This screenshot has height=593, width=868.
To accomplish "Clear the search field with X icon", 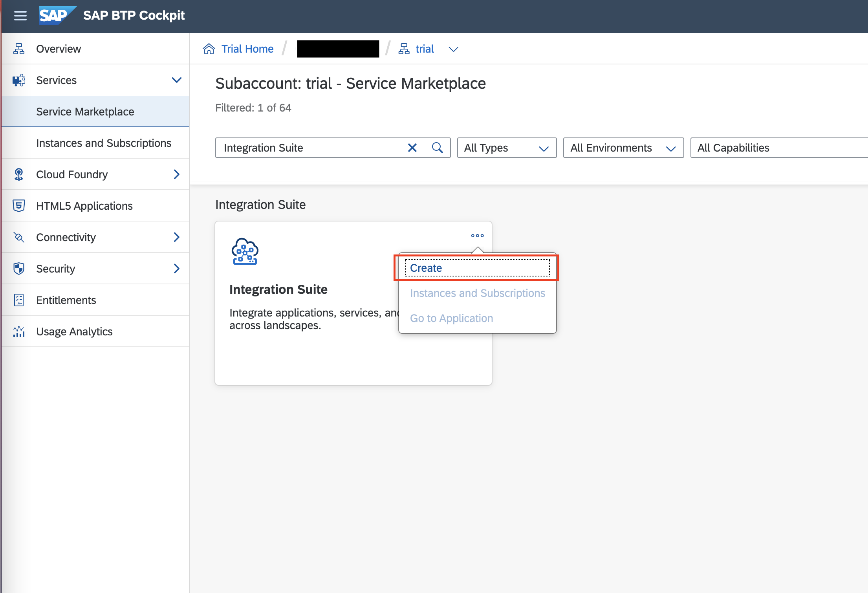I will [x=412, y=148].
